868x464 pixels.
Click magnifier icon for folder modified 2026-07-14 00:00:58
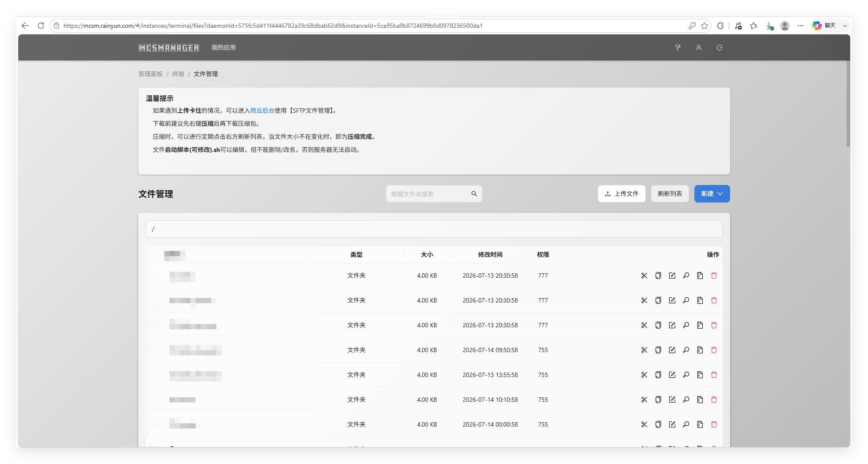(686, 424)
